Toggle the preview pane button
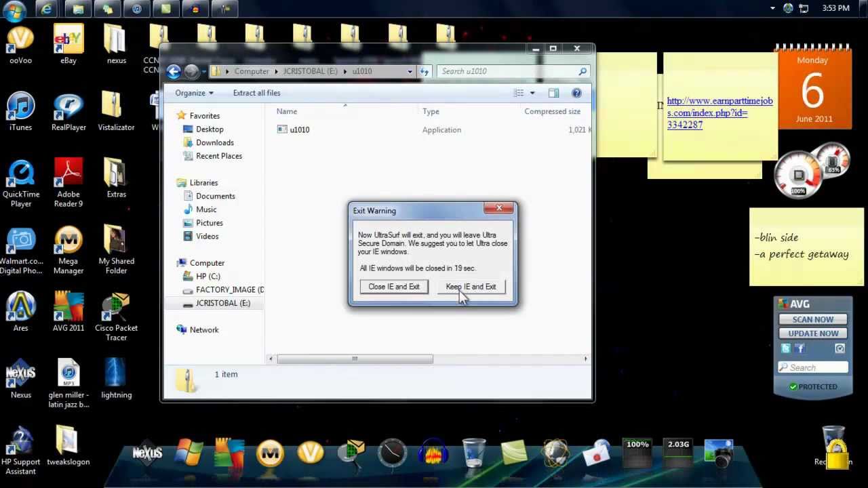The image size is (868, 488). [x=553, y=93]
